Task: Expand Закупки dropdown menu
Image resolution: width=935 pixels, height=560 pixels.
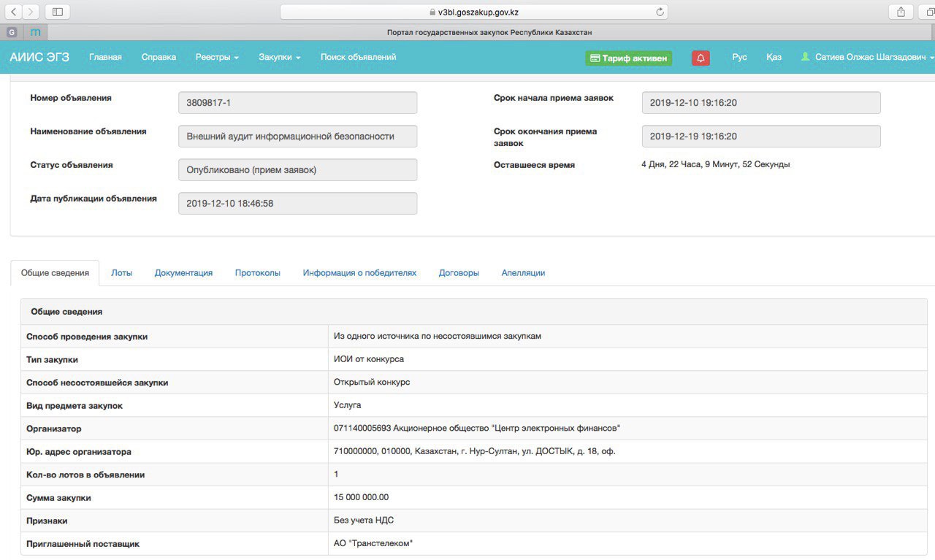Action: click(279, 57)
